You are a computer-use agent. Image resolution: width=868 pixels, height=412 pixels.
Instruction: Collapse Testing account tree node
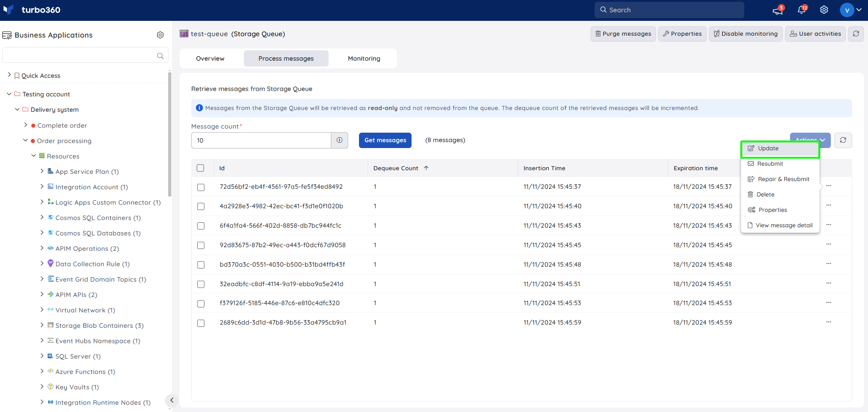pyautogui.click(x=9, y=94)
